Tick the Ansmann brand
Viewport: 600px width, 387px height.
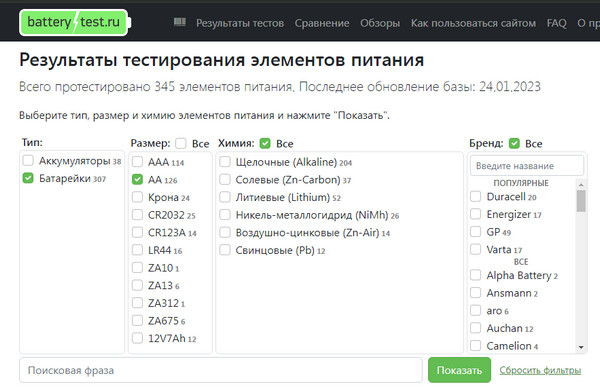point(476,292)
